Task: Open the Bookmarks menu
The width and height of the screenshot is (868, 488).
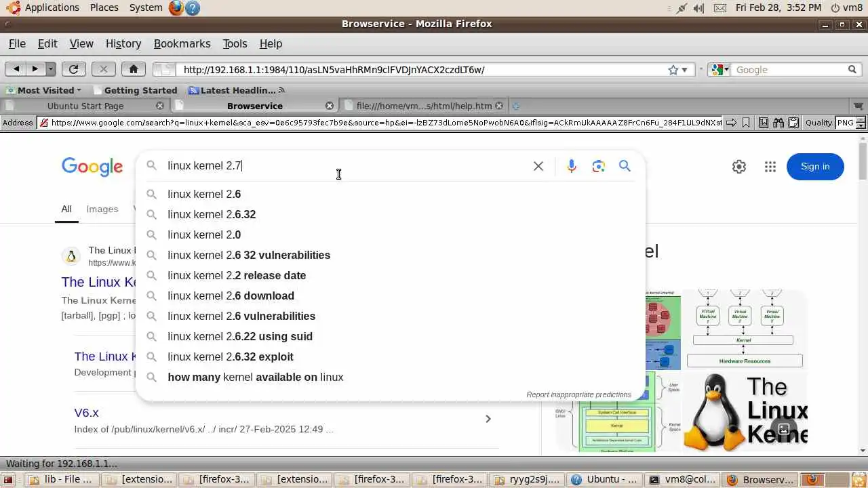Action: 182,43
